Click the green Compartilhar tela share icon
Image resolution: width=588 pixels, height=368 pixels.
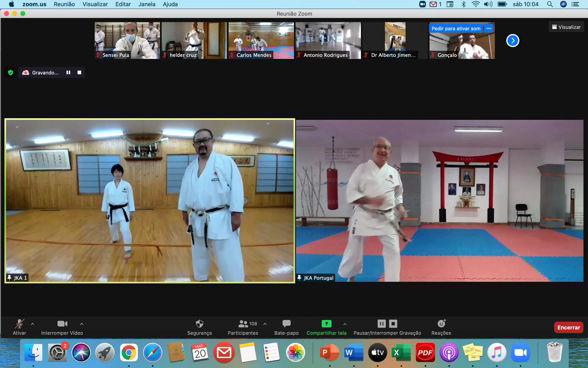(x=326, y=323)
